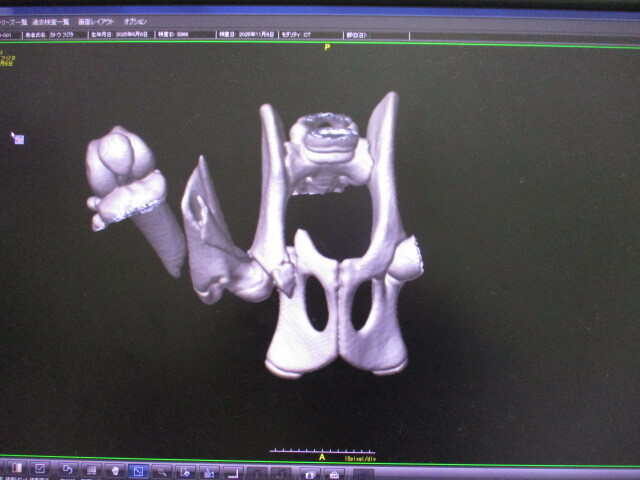The width and height of the screenshot is (640, 480).
Task: Click the curved arrow rotate icon
Action: click(67, 469)
